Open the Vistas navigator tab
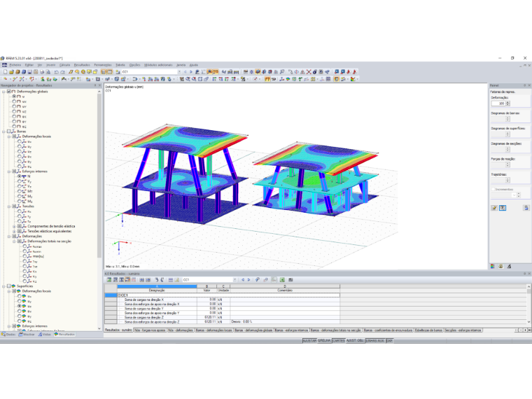This screenshot has width=532, height=399. pyautogui.click(x=44, y=335)
